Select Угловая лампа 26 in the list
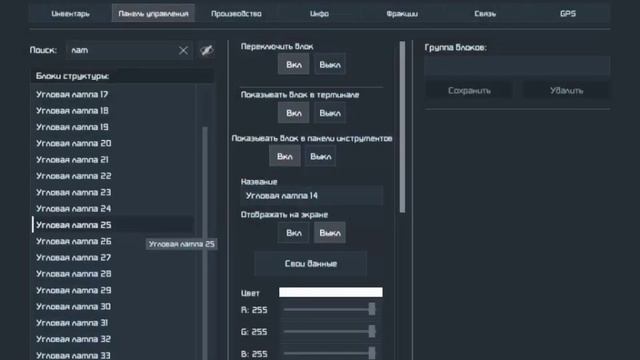Image resolution: width=640 pixels, height=360 pixels. (113, 241)
